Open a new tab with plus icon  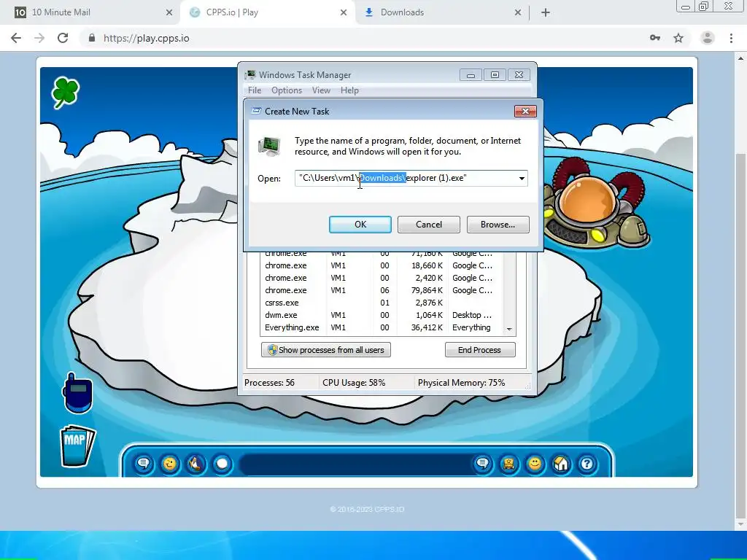click(546, 12)
